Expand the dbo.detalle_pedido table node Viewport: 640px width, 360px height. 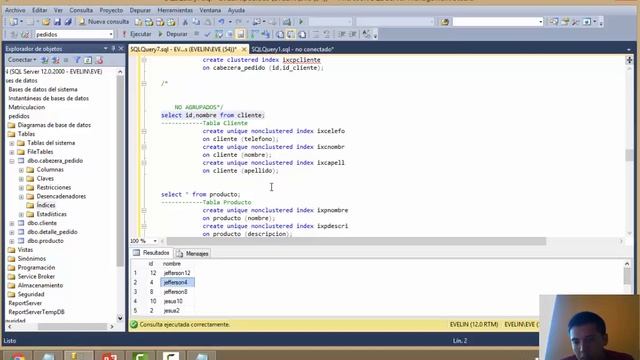[x=12, y=232]
